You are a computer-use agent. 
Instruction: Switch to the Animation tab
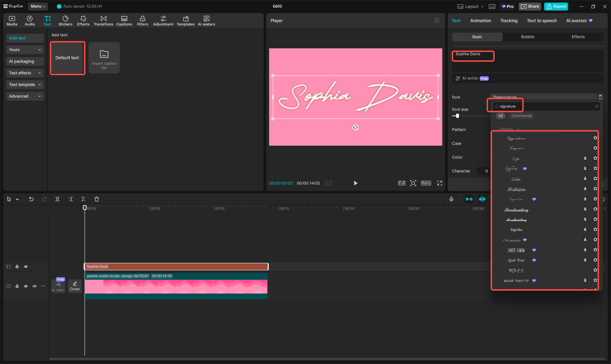point(480,21)
